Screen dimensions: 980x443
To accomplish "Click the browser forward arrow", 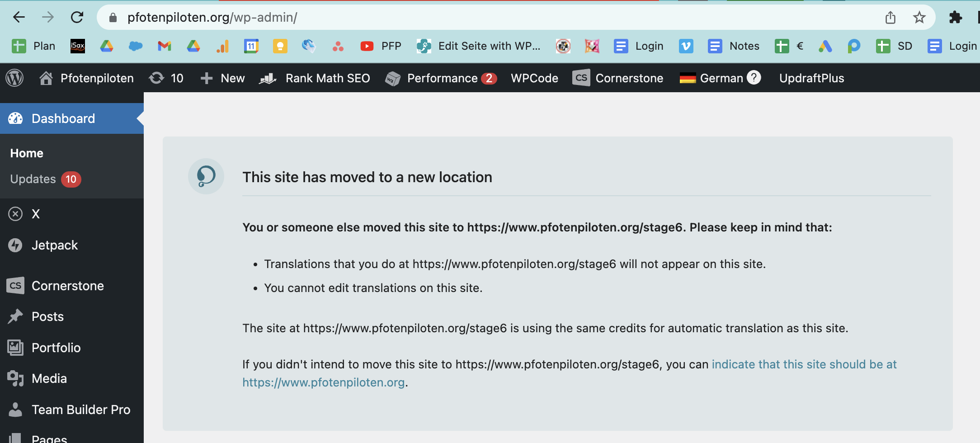I will tap(48, 17).
